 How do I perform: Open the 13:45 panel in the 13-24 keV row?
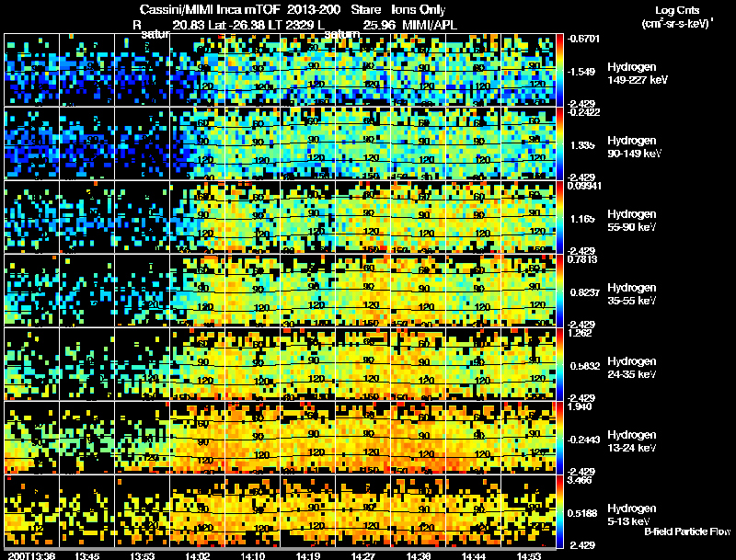[x=86, y=438]
